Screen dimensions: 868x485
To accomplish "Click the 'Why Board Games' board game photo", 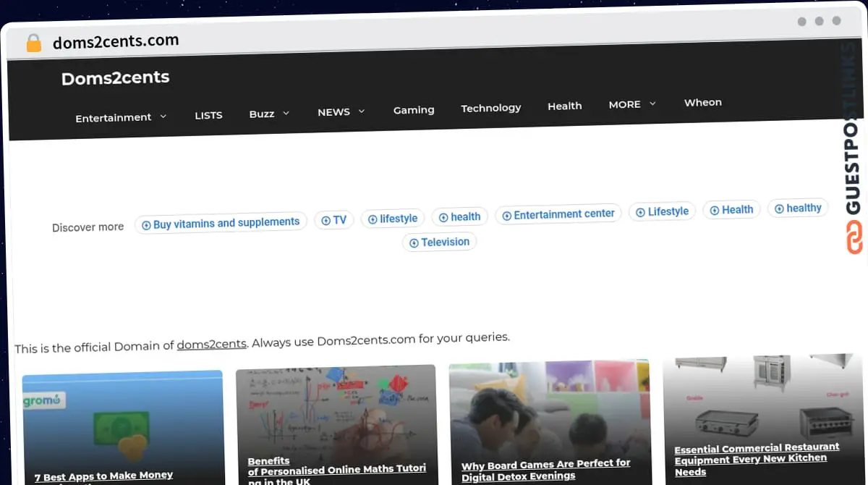I will click(x=549, y=409).
